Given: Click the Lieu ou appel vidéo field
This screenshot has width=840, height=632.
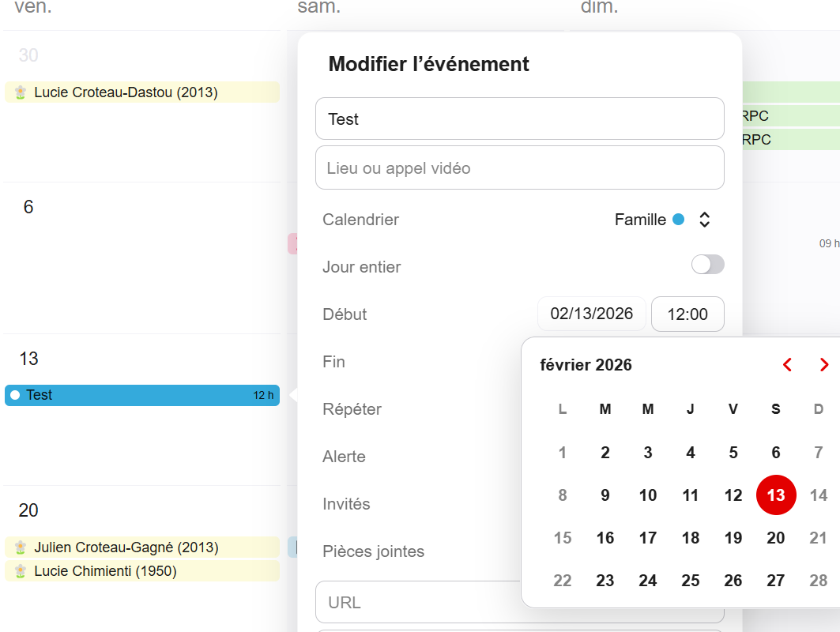Looking at the screenshot, I should click(519, 168).
